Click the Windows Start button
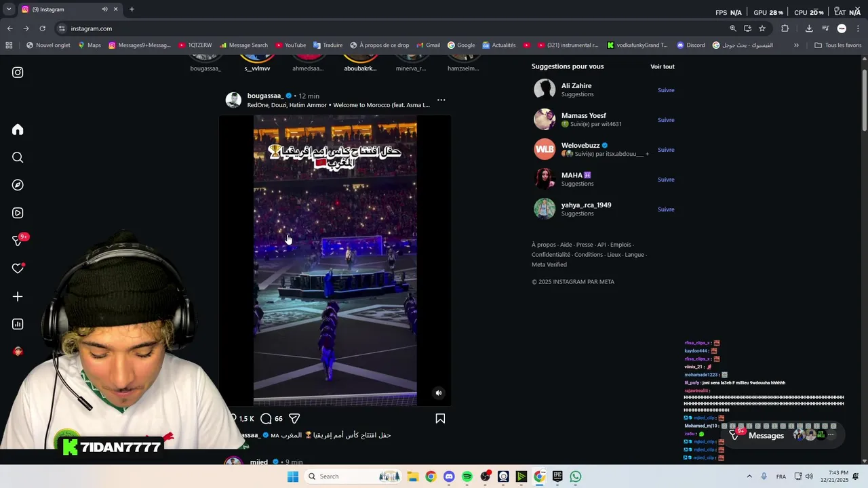 pyautogui.click(x=293, y=476)
